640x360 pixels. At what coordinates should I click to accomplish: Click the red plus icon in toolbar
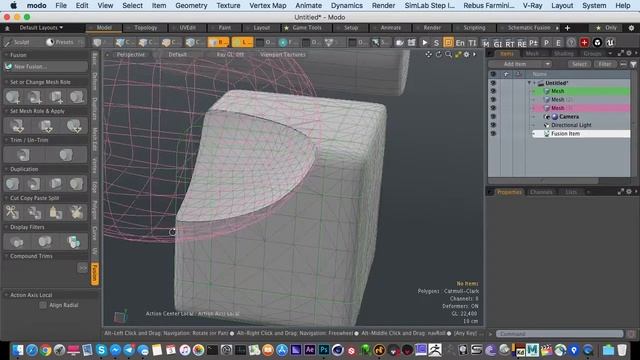584,42
